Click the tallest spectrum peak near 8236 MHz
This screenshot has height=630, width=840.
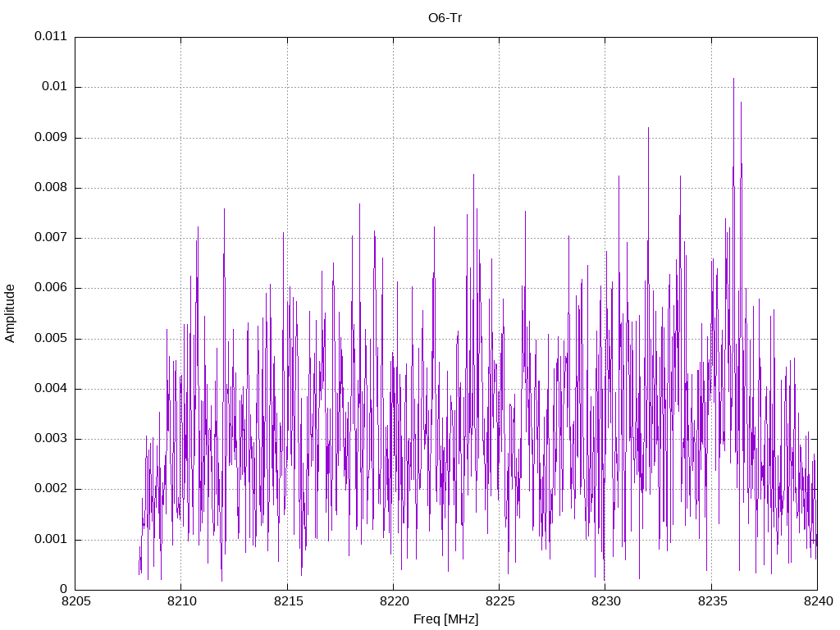[734, 80]
